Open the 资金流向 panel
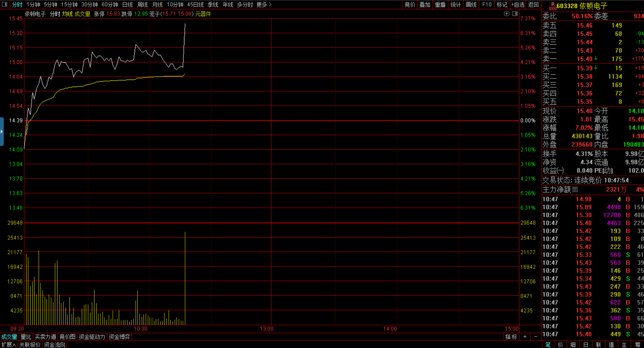Screen dimensions: 644x348 [x=55, y=344]
